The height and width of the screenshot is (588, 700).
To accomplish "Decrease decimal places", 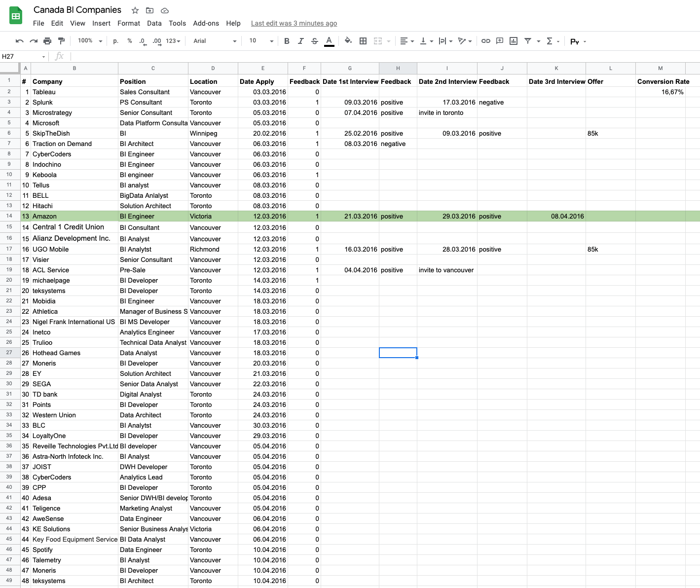I will 143,41.
